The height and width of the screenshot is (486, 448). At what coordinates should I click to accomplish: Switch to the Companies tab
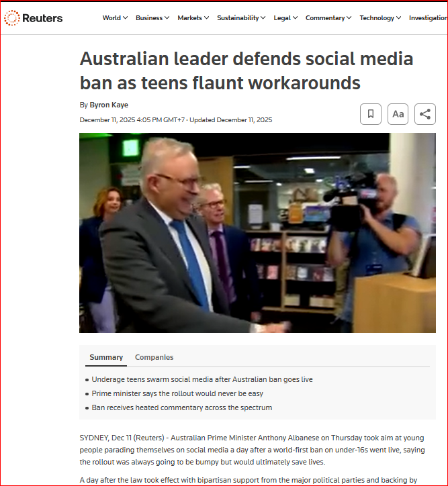click(154, 357)
